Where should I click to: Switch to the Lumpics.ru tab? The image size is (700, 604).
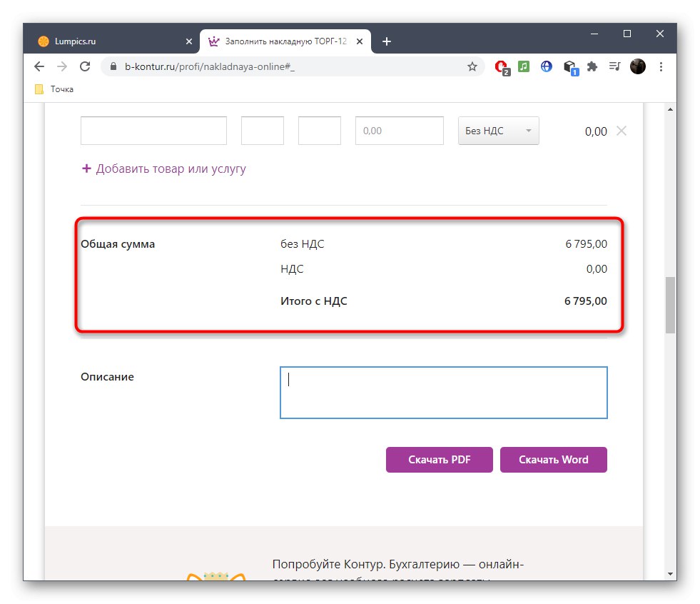coord(115,41)
